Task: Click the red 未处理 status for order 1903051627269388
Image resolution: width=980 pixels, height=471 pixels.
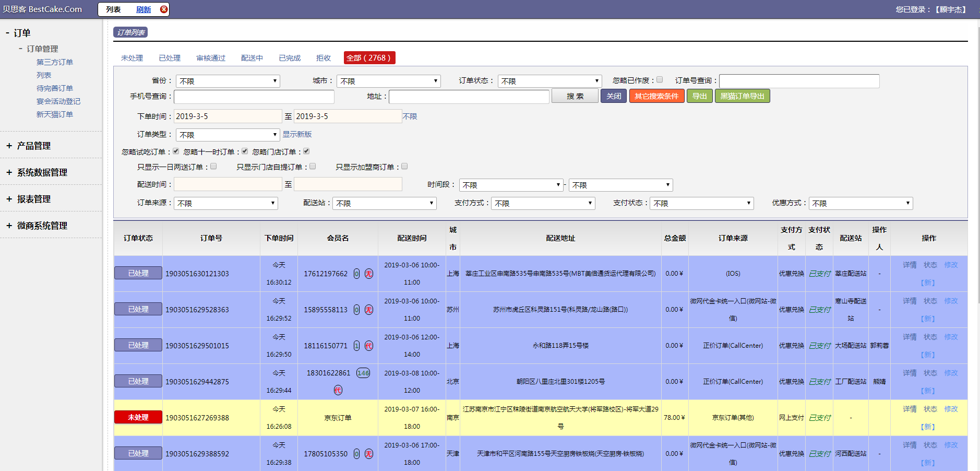Action: click(138, 417)
